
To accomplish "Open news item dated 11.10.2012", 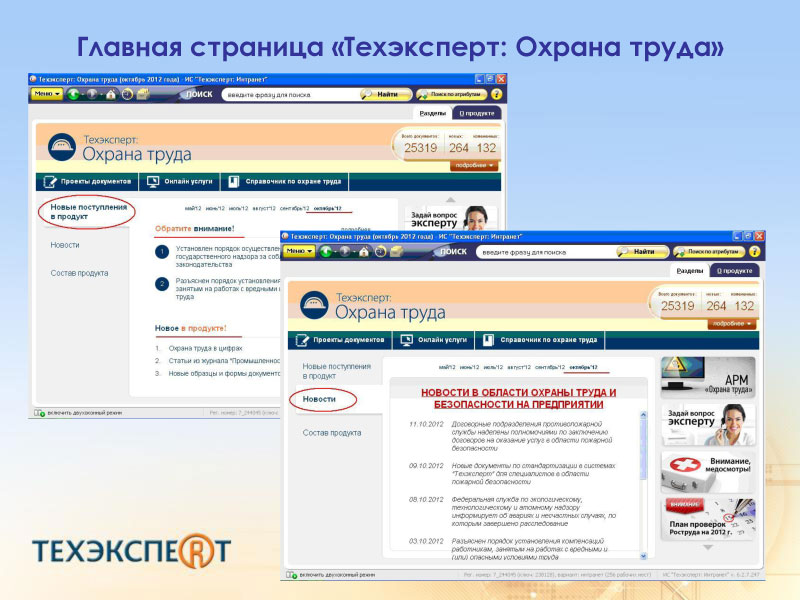I will click(x=532, y=436).
